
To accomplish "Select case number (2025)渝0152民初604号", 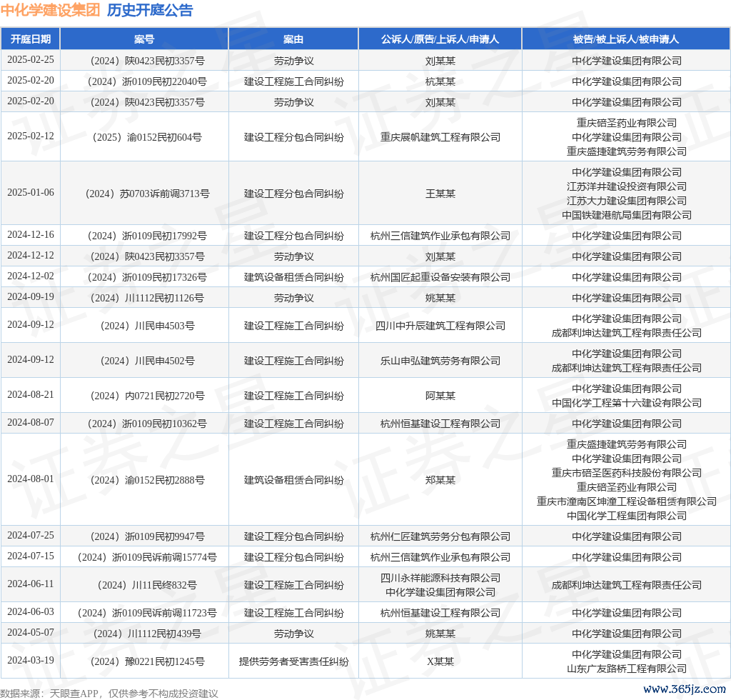I will pyautogui.click(x=147, y=137).
